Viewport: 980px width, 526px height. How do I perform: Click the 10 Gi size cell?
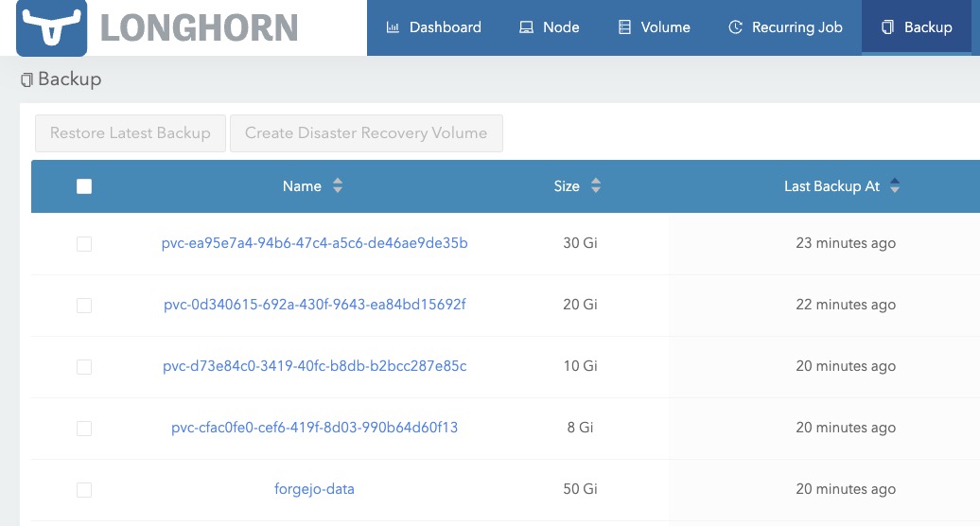click(580, 366)
